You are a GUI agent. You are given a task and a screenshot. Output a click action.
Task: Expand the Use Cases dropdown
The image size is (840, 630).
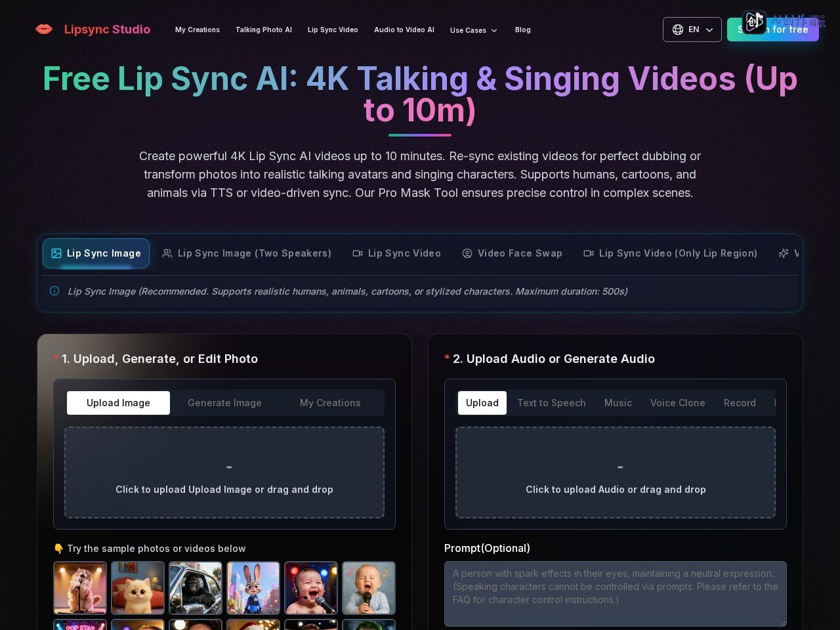coord(474,30)
